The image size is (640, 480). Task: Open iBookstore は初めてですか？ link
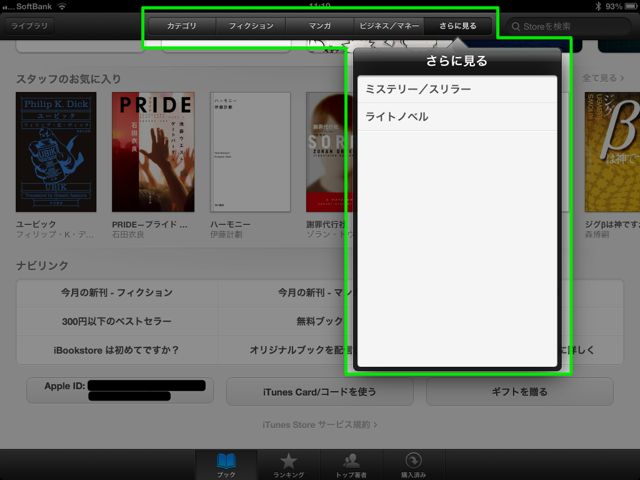(117, 350)
